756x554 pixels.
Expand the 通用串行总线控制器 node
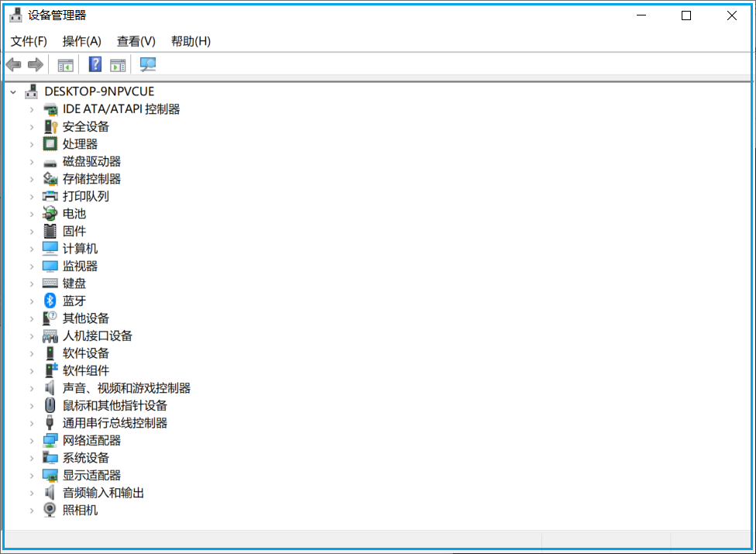click(x=31, y=422)
